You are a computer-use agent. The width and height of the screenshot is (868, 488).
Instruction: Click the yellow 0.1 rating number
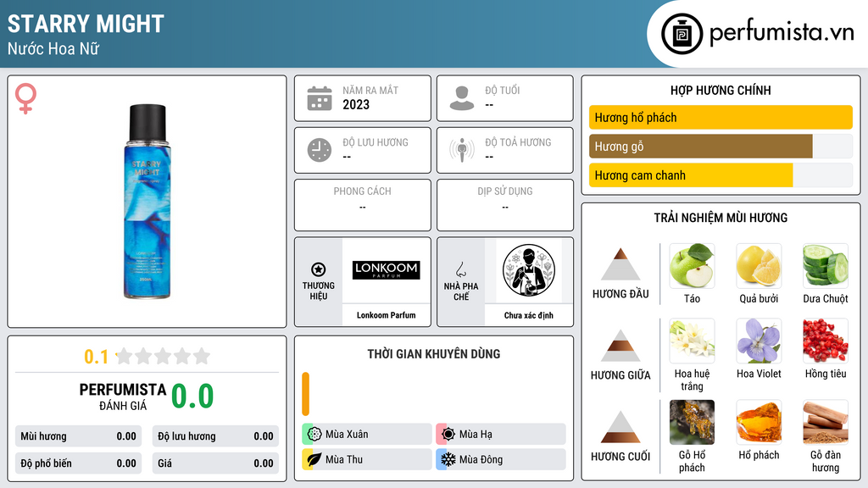tap(97, 357)
